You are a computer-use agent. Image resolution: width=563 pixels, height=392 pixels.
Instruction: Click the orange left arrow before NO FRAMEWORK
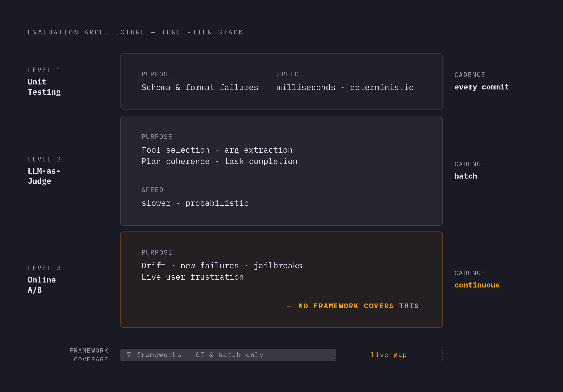(x=289, y=306)
